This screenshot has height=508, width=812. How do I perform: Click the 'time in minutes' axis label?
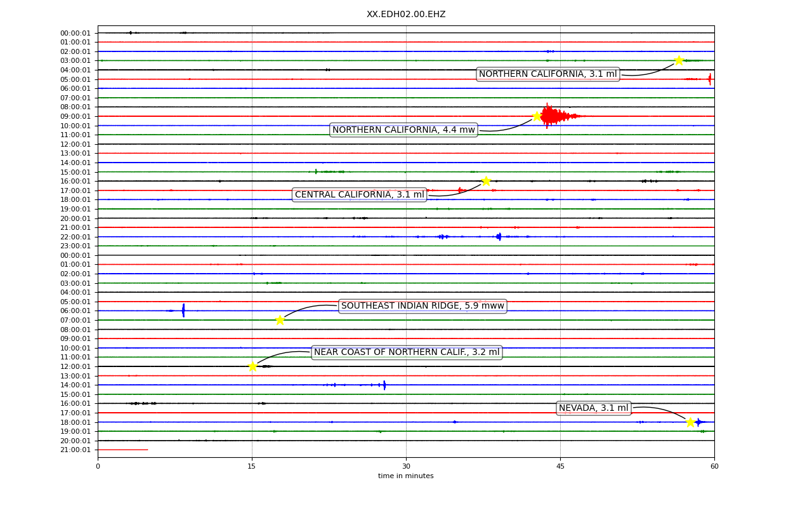406,476
